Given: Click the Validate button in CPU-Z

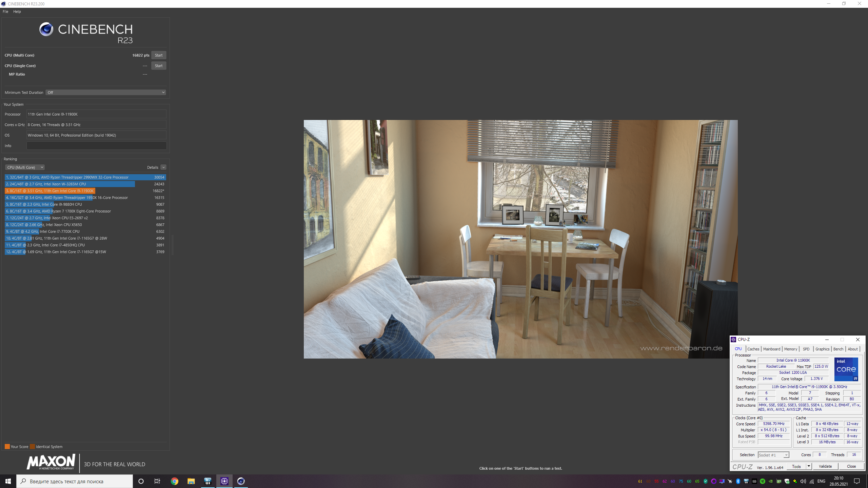Looking at the screenshot, I should click(825, 466).
